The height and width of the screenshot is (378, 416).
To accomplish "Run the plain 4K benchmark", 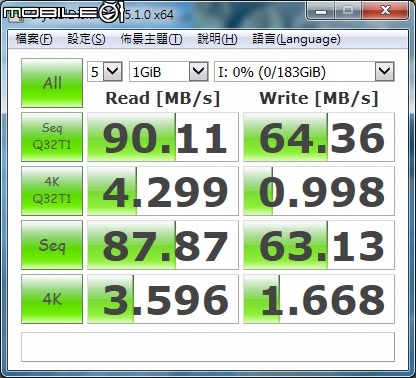I will tap(52, 299).
